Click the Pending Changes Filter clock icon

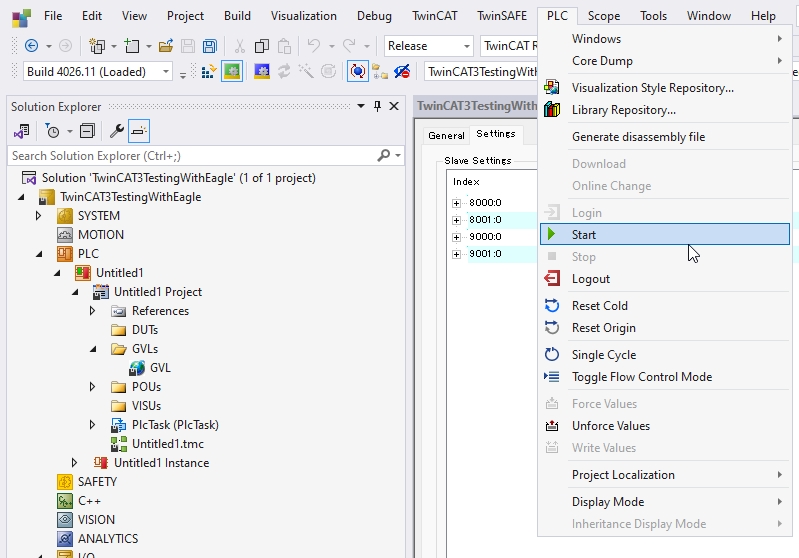tap(52, 131)
